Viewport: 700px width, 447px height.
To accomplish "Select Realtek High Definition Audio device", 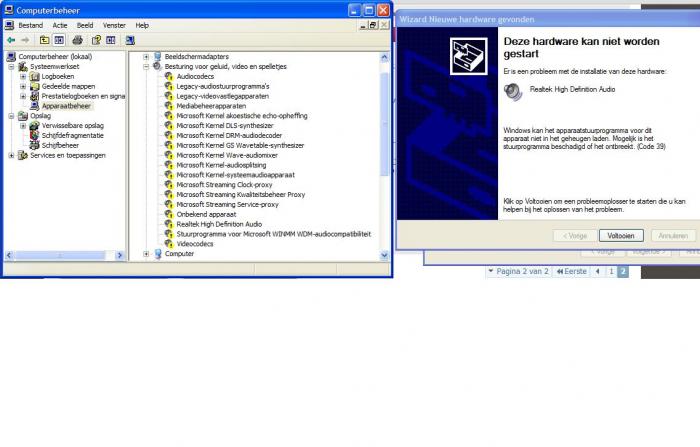I will pos(219,224).
